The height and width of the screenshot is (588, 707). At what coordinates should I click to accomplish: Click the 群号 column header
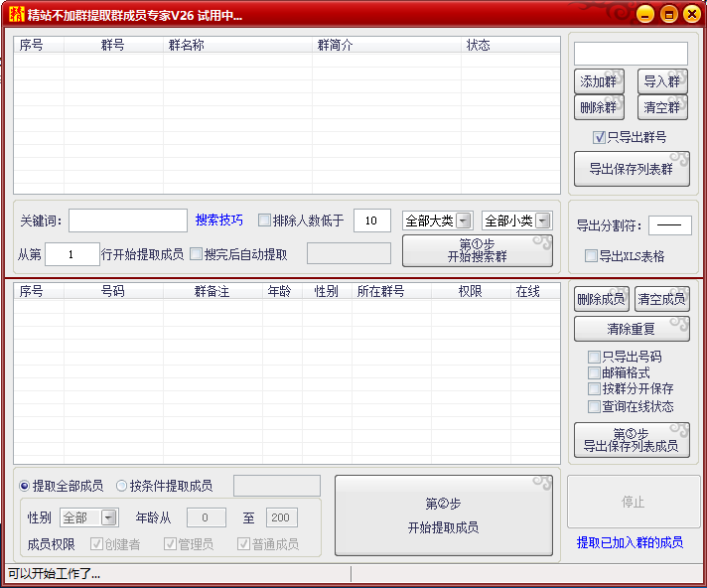(113, 45)
